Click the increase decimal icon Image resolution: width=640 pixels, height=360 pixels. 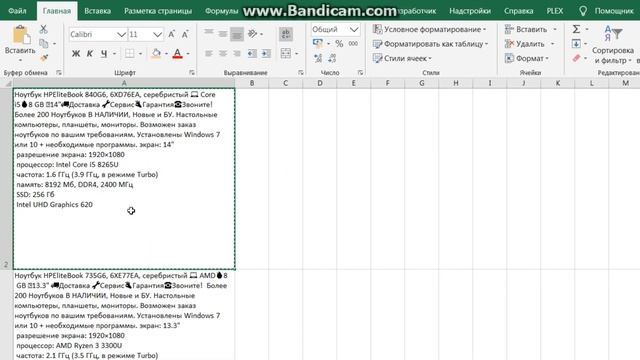coord(318,58)
